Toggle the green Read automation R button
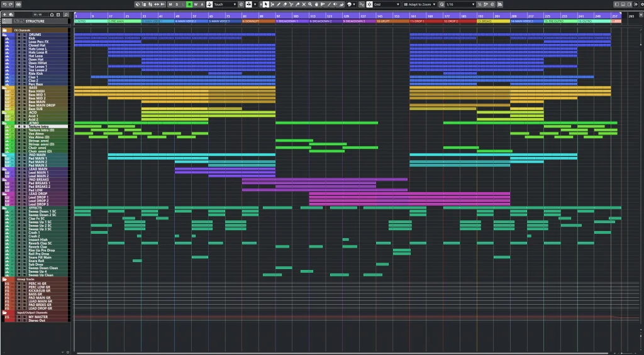Screen dimensions: 644x355 [x=189, y=4]
